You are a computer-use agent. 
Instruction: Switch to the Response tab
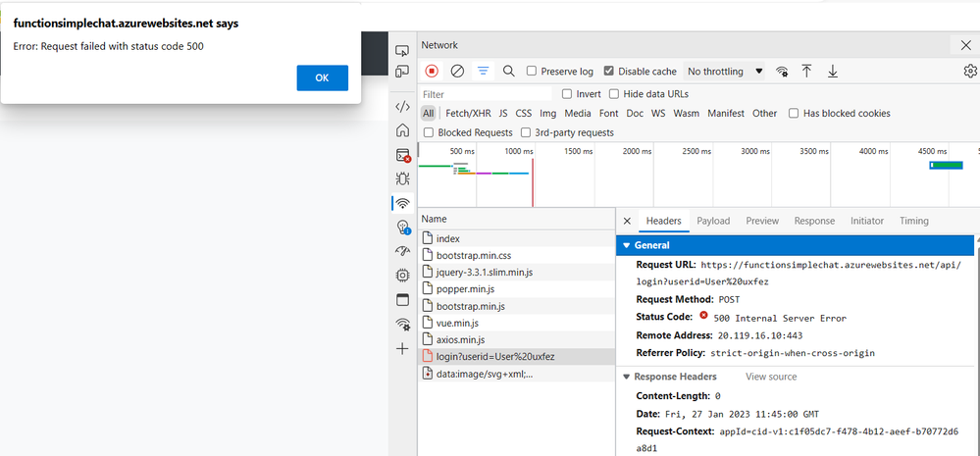[814, 221]
